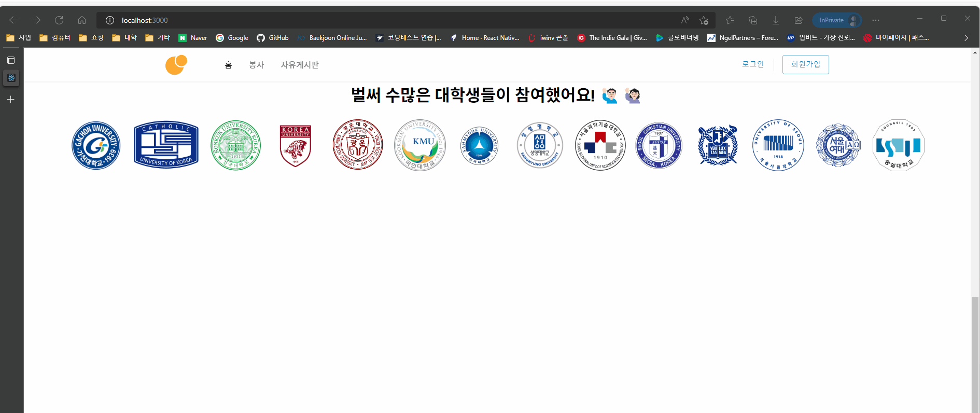This screenshot has width=980, height=413.
Task: Go to the browser Home icon
Action: [82, 20]
